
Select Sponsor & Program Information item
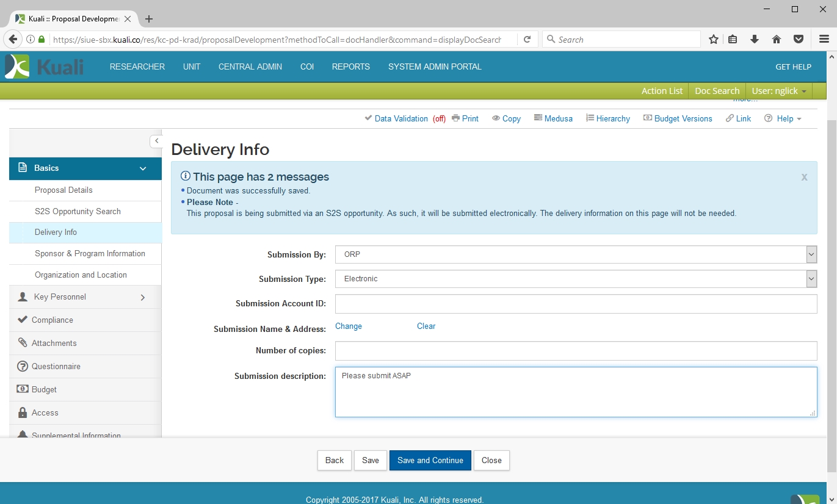(x=90, y=254)
